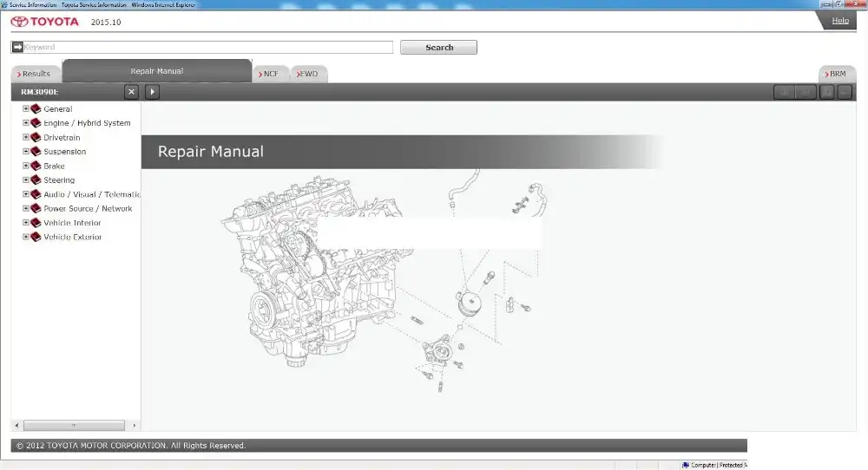This screenshot has width=868, height=470.
Task: Click the Suspension book icon
Action: (x=36, y=152)
